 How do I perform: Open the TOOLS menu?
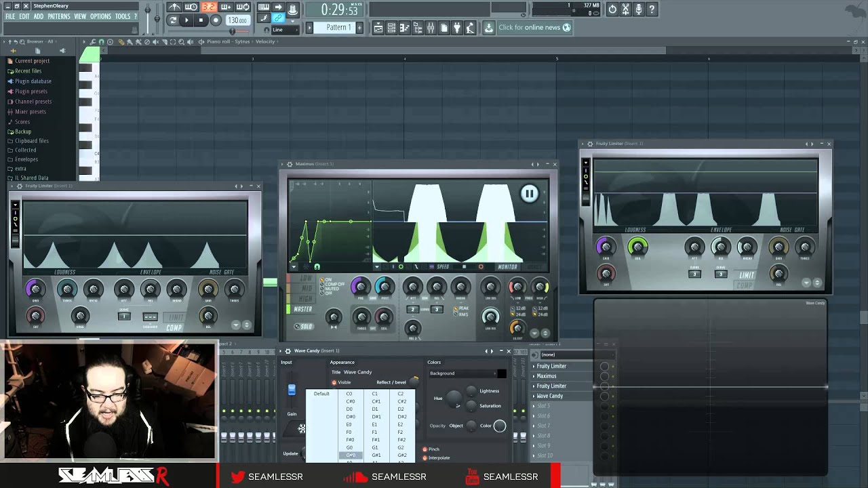click(123, 16)
